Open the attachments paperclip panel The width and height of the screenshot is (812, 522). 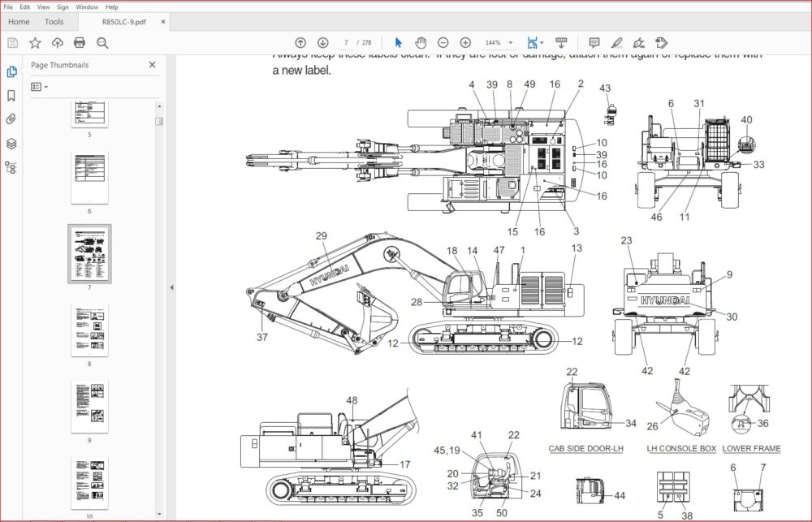click(x=11, y=119)
